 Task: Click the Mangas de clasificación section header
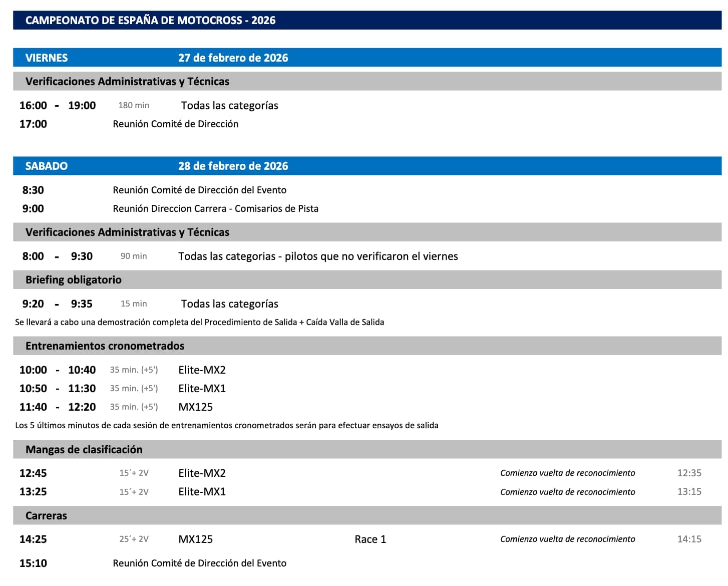tap(84, 450)
